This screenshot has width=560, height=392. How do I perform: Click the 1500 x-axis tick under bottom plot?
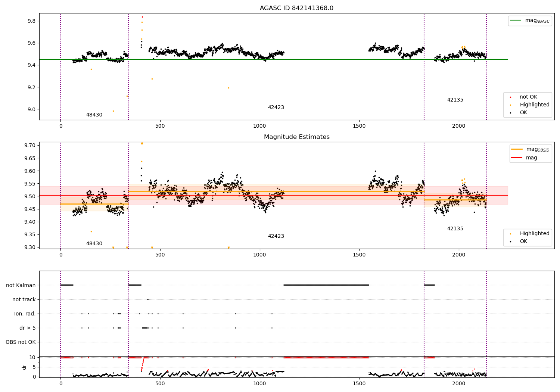tap(359, 384)
